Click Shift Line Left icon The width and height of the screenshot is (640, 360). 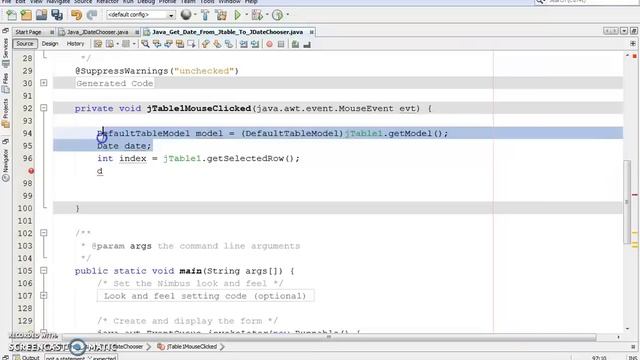click(243, 44)
